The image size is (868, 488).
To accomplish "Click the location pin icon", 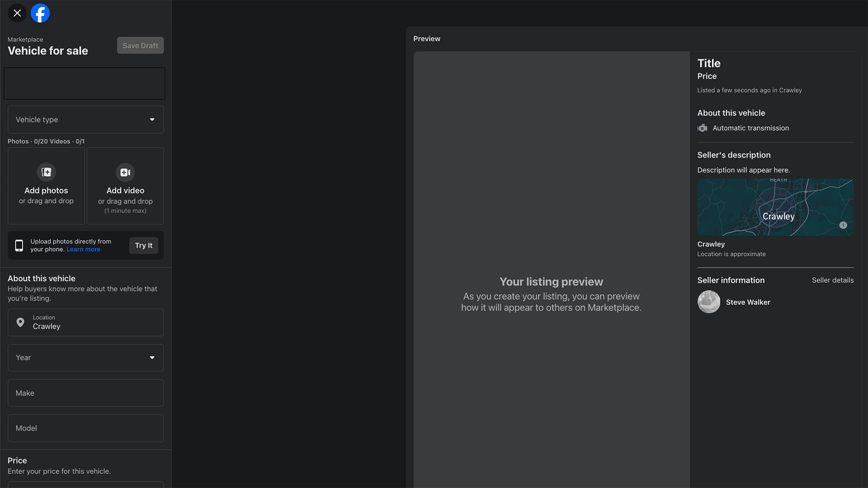I will 20,322.
